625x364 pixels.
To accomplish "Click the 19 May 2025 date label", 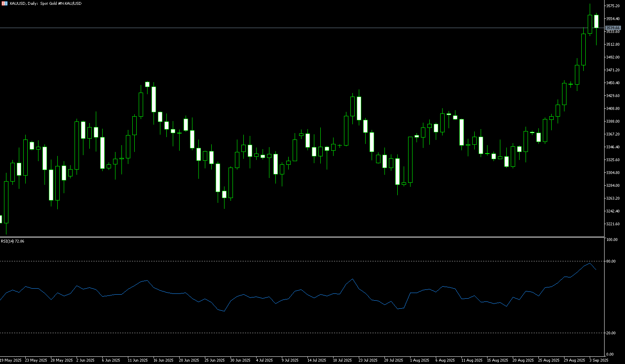I will pyautogui.click(x=11, y=360).
